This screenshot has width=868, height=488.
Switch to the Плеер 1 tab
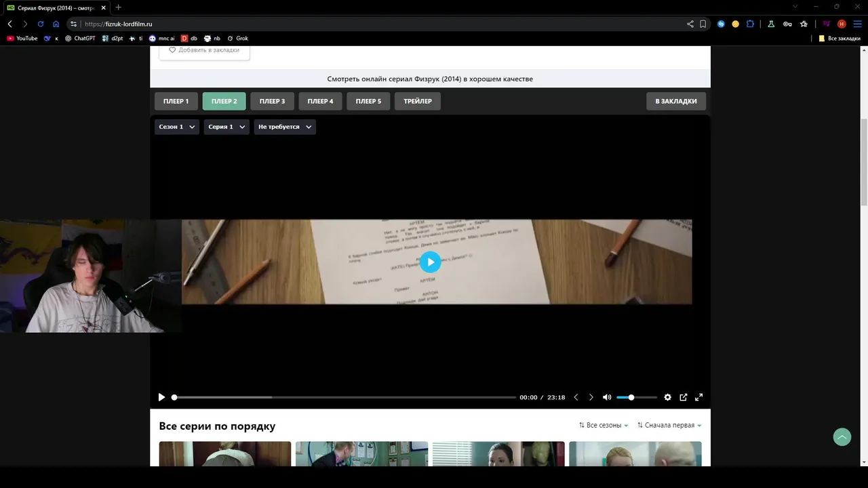pos(176,101)
